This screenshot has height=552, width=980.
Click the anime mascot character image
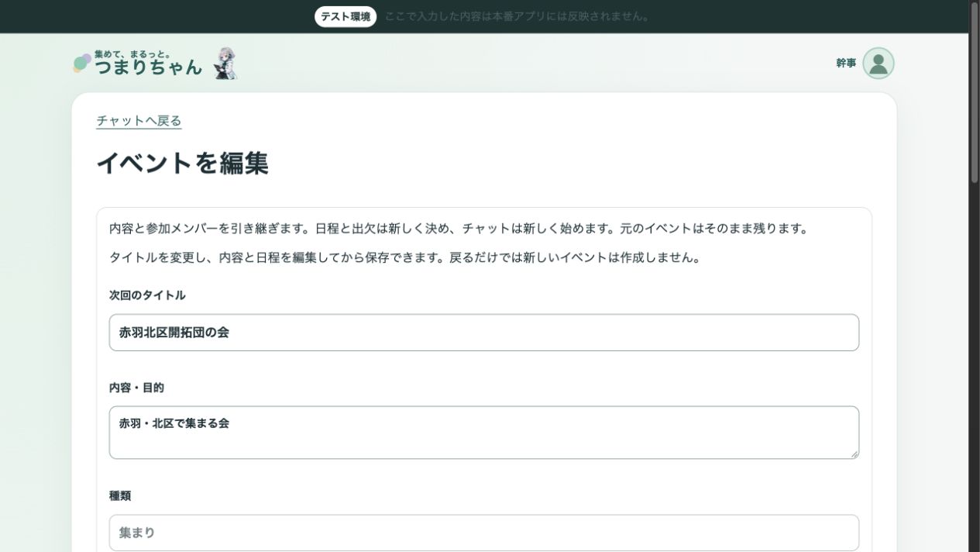225,64
